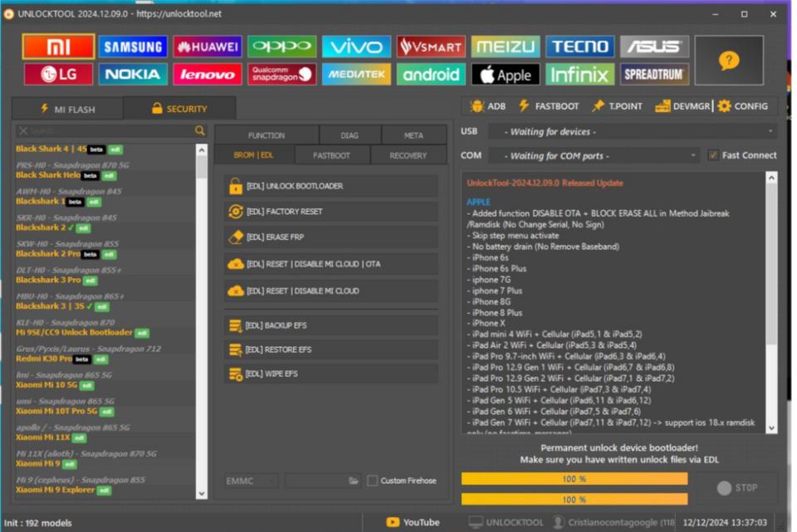Select the ASUS brand logo
Viewport: 797px width, 532px height.
click(x=654, y=46)
